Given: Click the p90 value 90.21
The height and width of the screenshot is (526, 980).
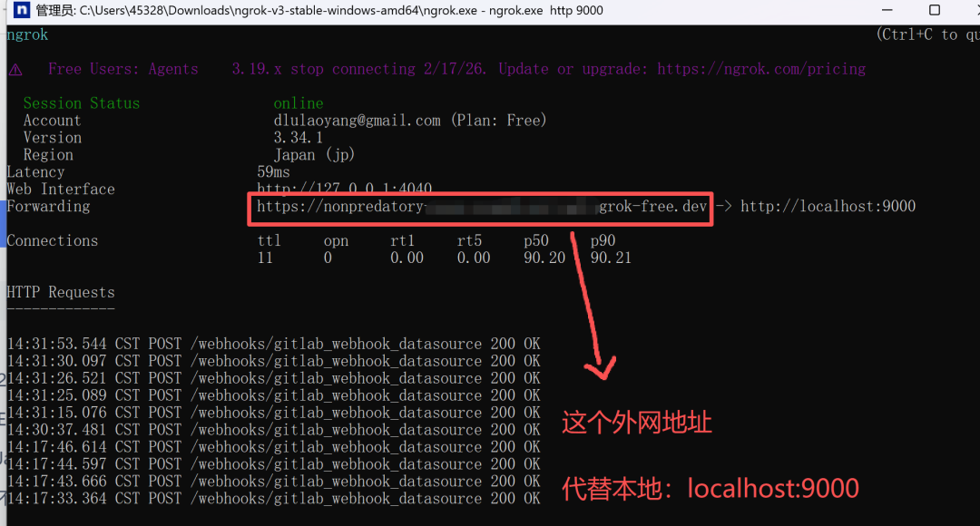Looking at the screenshot, I should (x=611, y=258).
